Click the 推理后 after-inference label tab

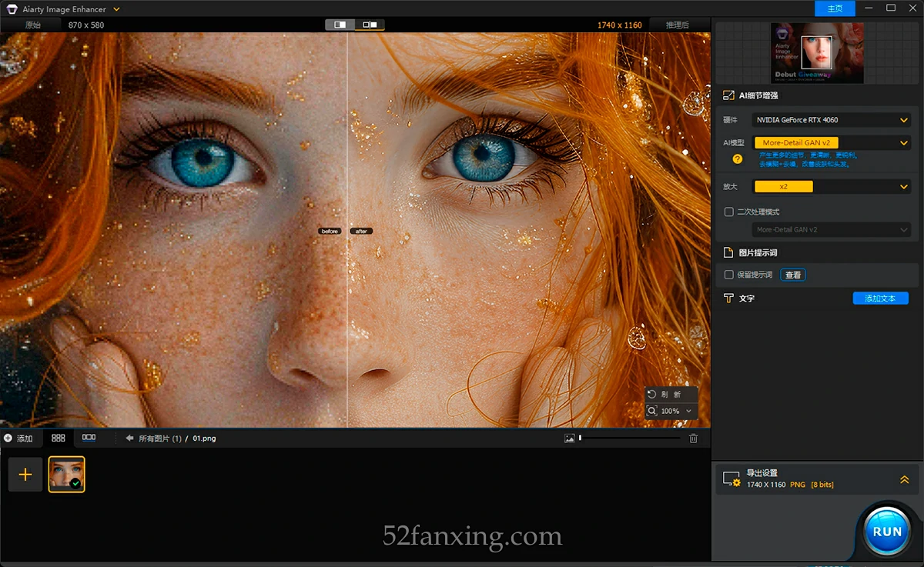[x=678, y=25]
